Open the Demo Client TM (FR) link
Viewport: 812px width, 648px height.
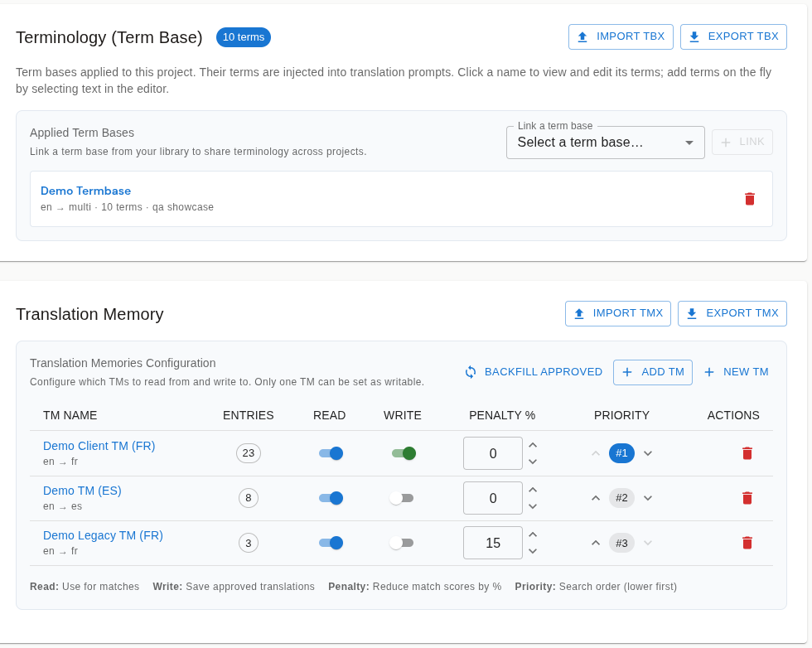coord(99,446)
